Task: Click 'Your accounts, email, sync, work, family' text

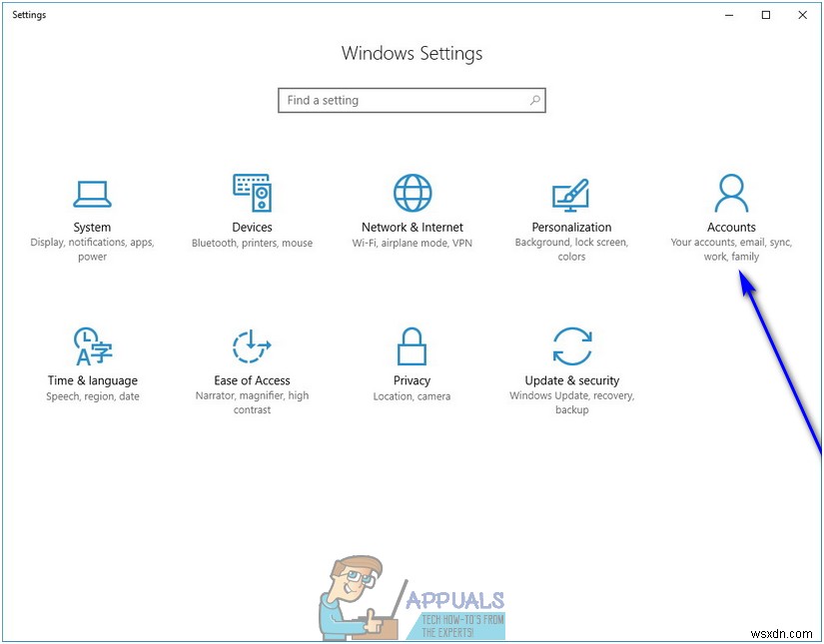Action: click(731, 250)
